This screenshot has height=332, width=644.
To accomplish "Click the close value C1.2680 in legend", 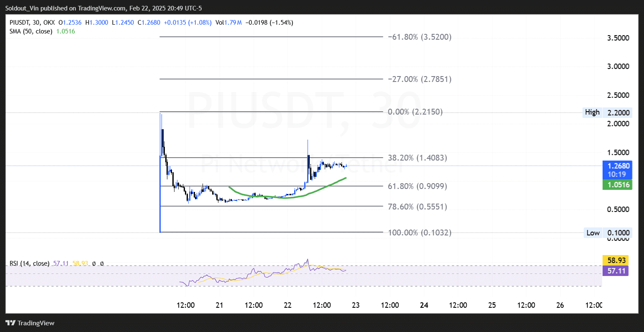I will point(149,23).
